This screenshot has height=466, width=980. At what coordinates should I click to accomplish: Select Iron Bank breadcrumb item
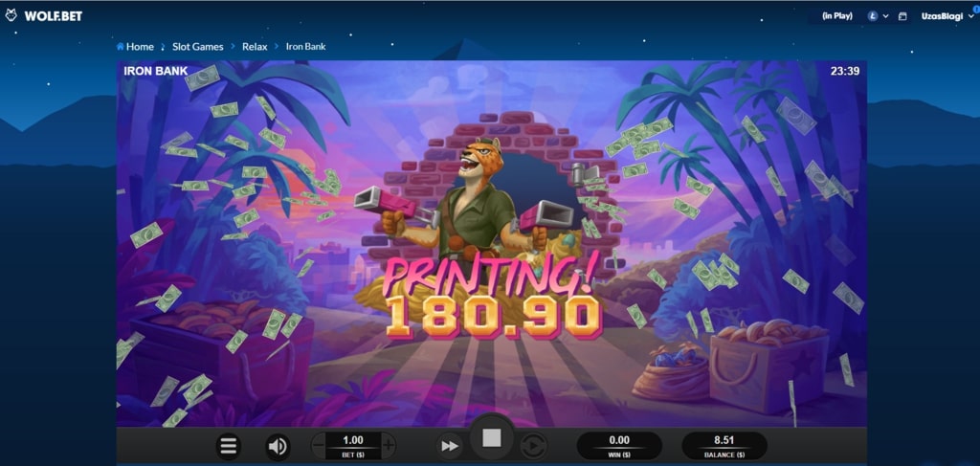tap(305, 46)
